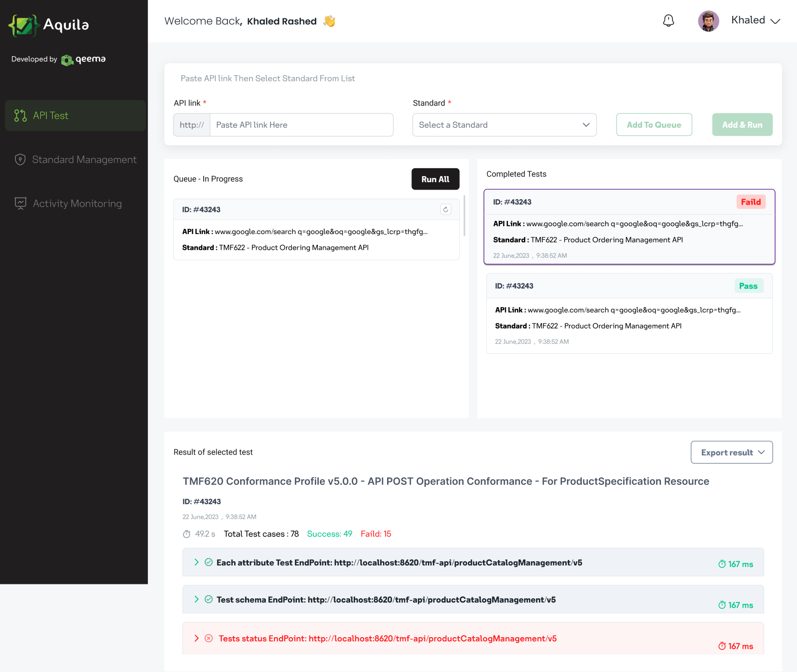Click the API Test branch icon
The image size is (797, 672).
tap(20, 115)
